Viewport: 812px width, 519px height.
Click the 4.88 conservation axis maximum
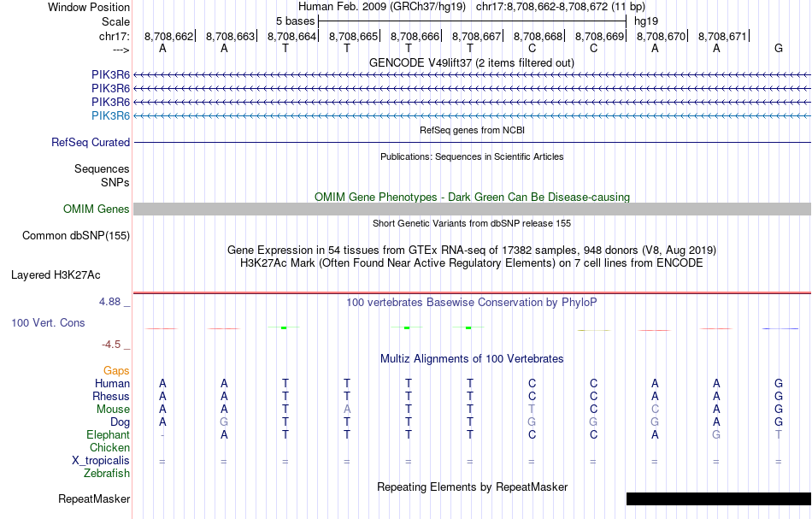click(x=109, y=302)
